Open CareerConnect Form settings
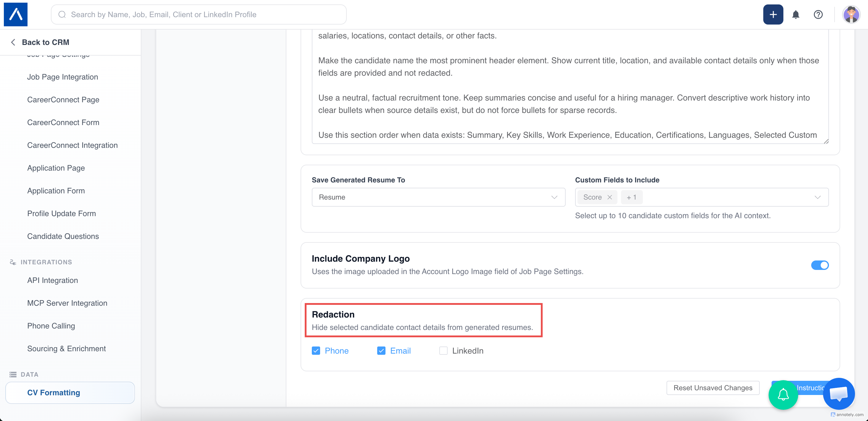The height and width of the screenshot is (421, 868). (63, 122)
